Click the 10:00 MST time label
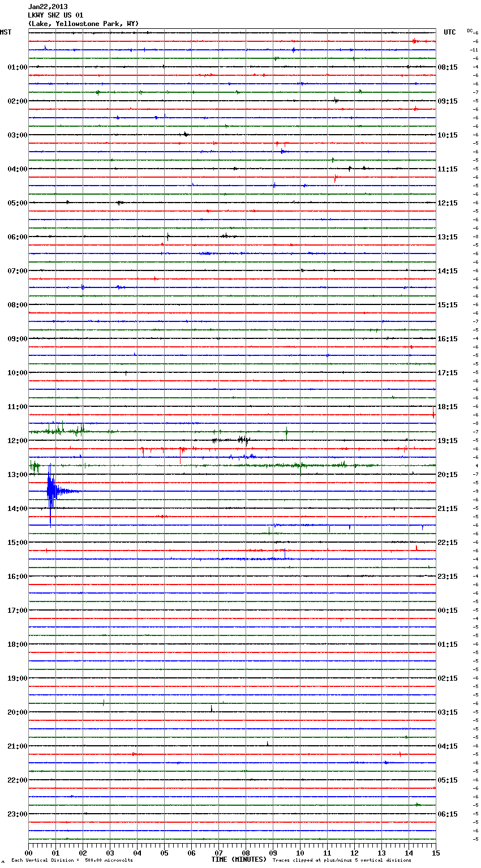This screenshot has width=481, height=868. pos(18,373)
